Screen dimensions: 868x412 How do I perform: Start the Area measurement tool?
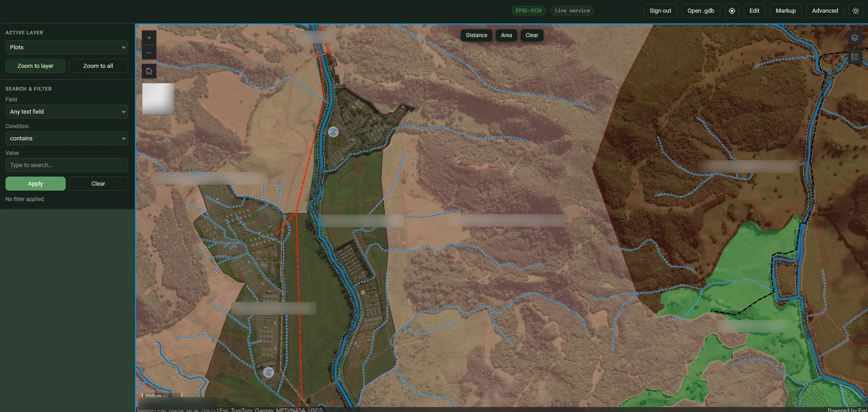click(x=506, y=35)
